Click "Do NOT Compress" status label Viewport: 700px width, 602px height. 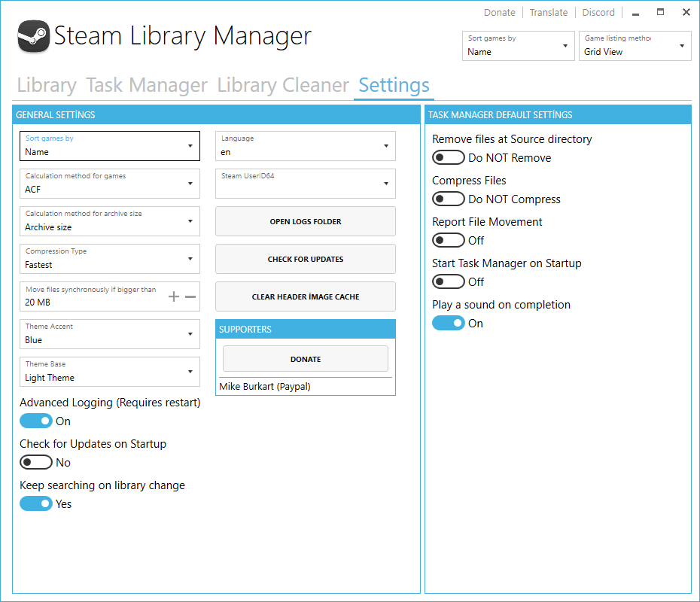(x=514, y=199)
